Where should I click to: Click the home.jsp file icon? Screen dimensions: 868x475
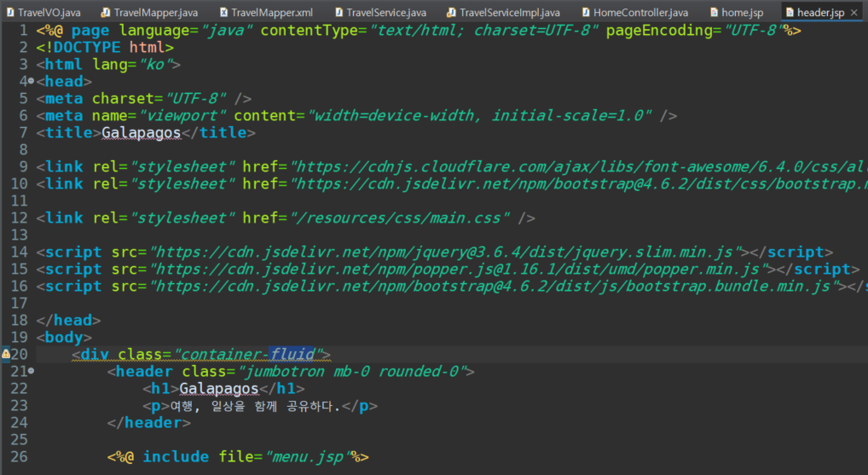715,12
